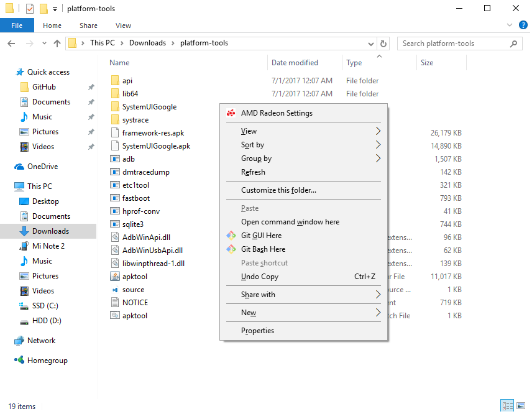Open Properties from the context menu
532x414 pixels.
pos(259,330)
